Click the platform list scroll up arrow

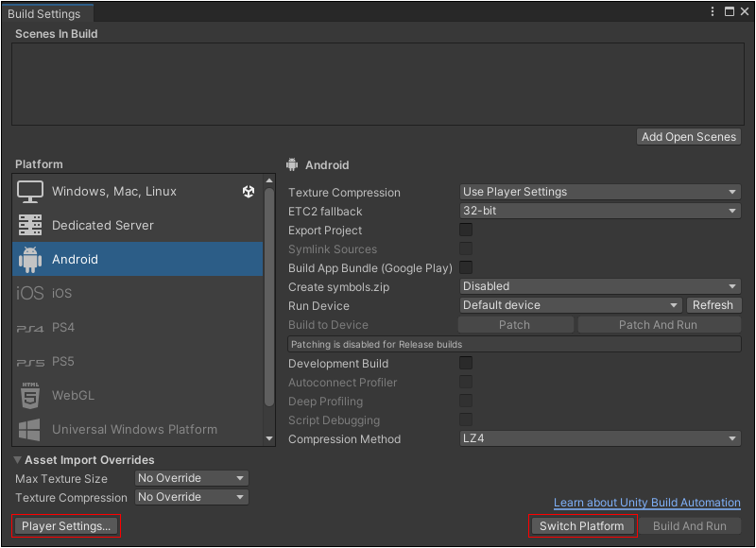[x=269, y=180]
